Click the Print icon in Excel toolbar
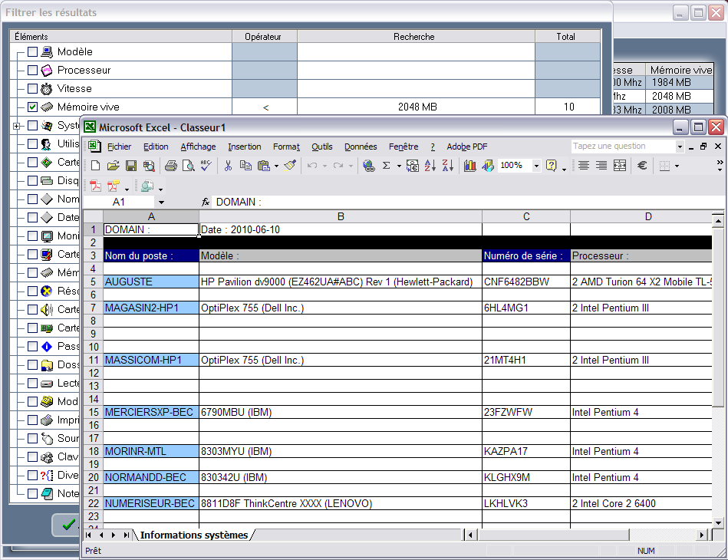Viewport: 728px width, 560px height. [x=170, y=165]
